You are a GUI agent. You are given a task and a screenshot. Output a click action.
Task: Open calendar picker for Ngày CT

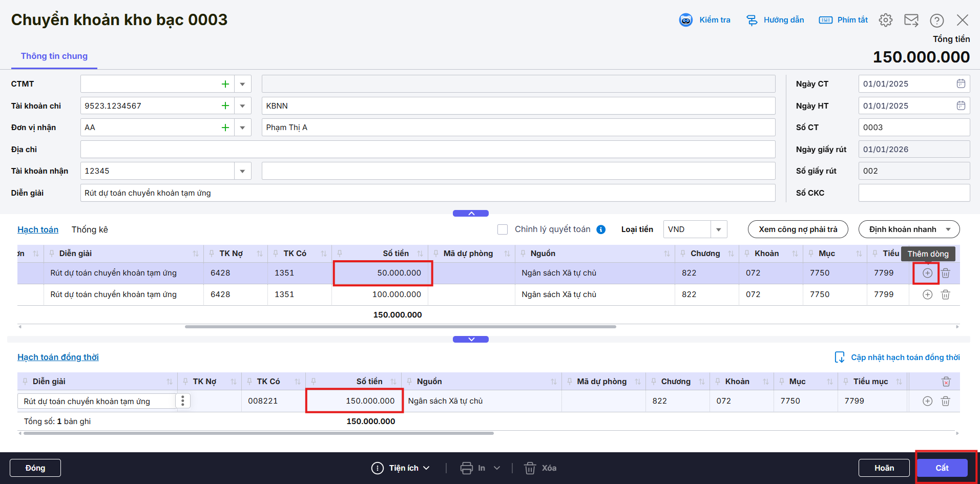(x=961, y=83)
